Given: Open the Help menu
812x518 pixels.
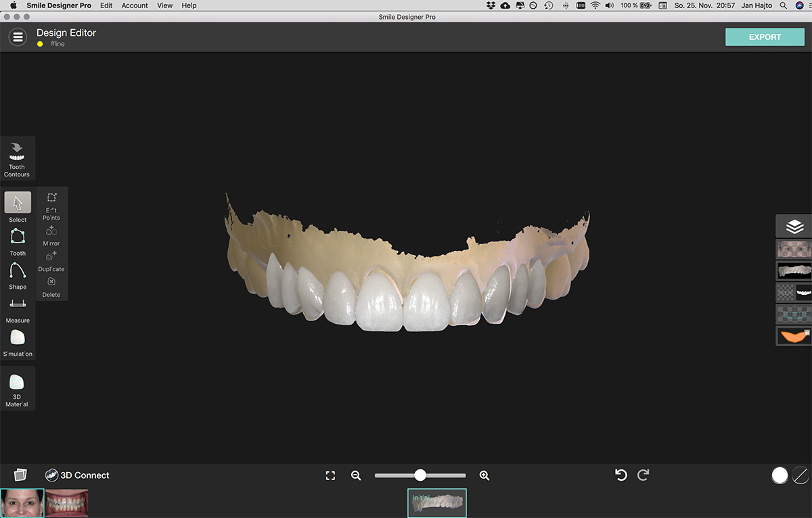Looking at the screenshot, I should click(x=189, y=5).
